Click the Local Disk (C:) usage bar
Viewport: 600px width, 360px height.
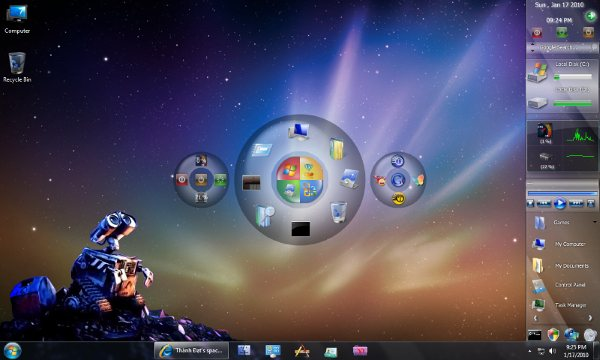tap(572, 77)
